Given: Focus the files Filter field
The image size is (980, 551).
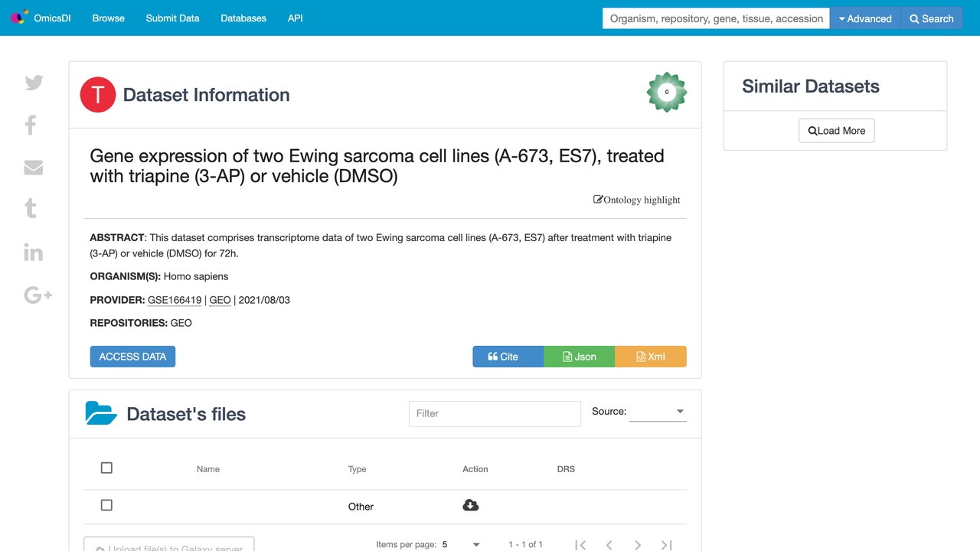Looking at the screenshot, I should click(495, 413).
